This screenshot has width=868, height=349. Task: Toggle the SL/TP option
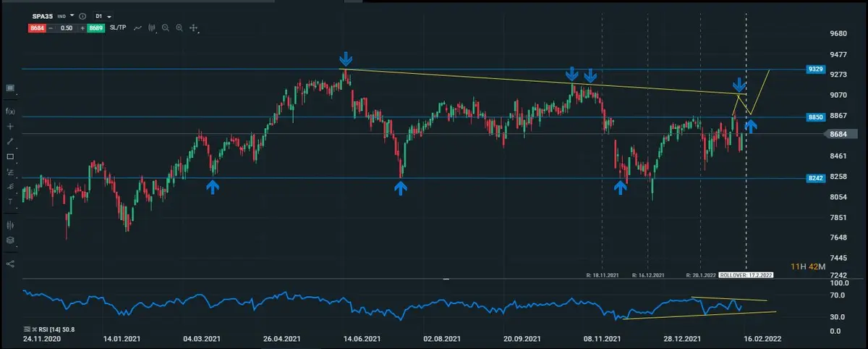(x=119, y=28)
